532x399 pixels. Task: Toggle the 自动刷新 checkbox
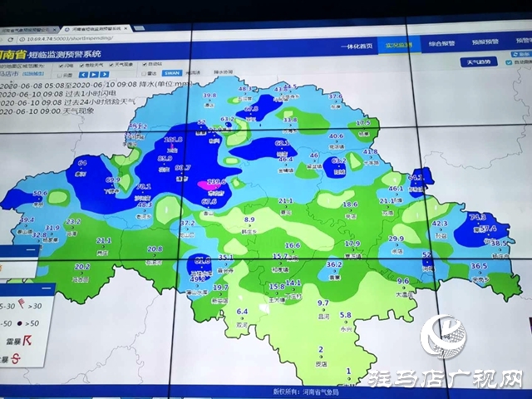(507, 62)
